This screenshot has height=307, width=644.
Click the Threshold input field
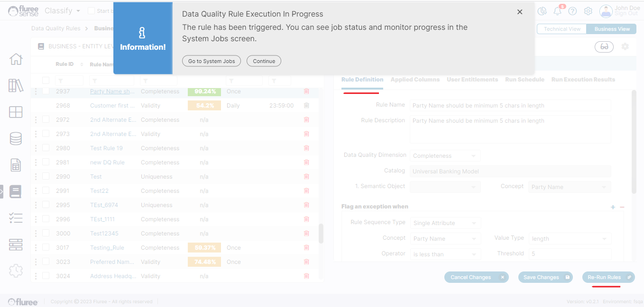click(570, 254)
